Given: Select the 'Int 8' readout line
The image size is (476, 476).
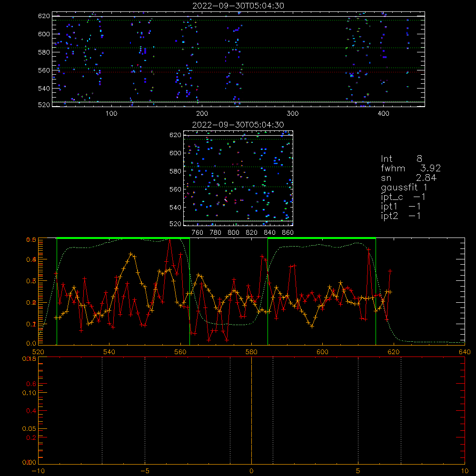Looking at the screenshot, I should pyautogui.click(x=401, y=159).
